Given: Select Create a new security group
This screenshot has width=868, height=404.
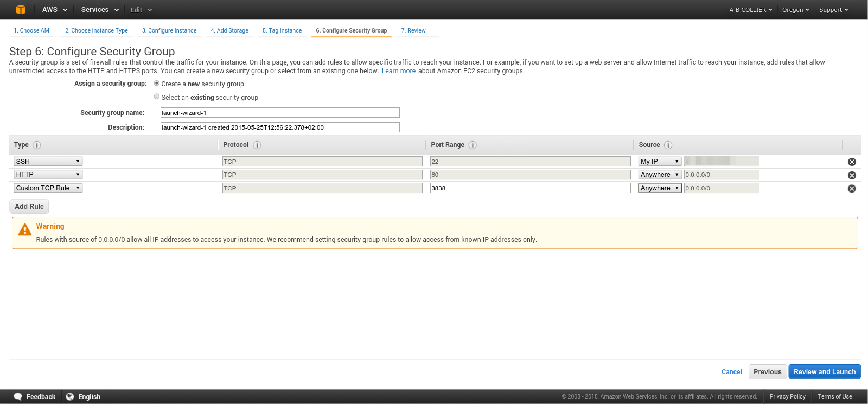Looking at the screenshot, I should (157, 84).
